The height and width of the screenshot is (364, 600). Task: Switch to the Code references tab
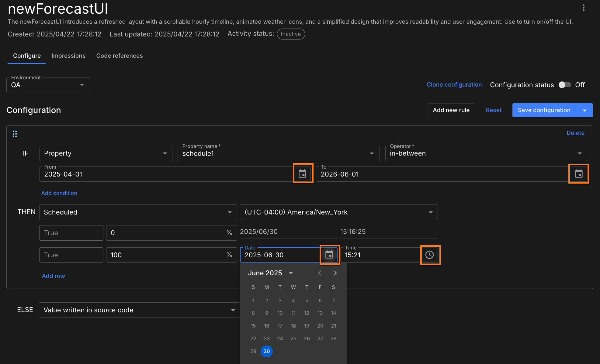click(120, 56)
